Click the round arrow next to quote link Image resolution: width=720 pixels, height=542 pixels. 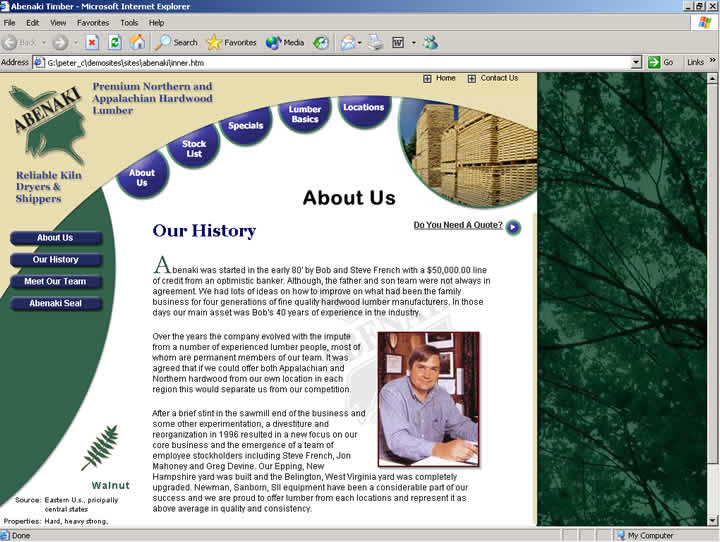[x=513, y=227]
